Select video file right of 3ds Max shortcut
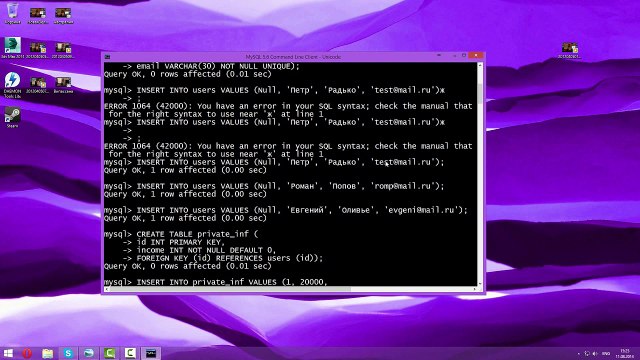640x360 pixels. coord(38,50)
